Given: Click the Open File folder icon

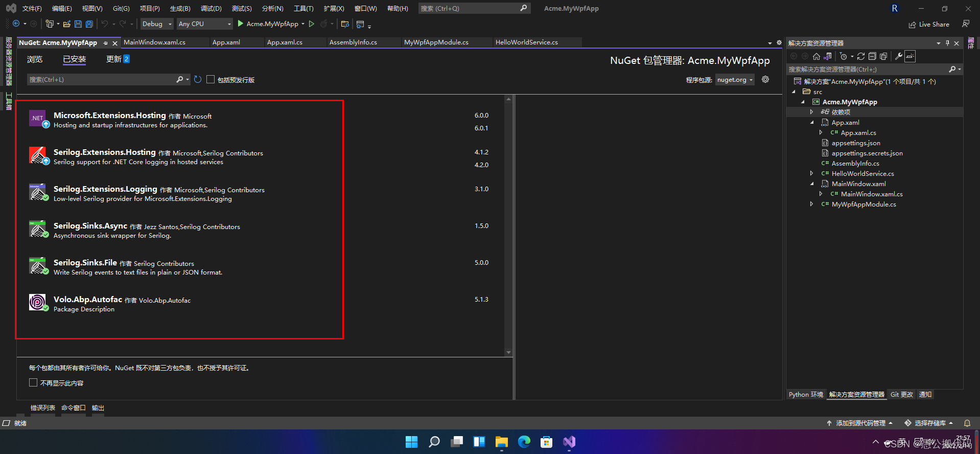Looking at the screenshot, I should pos(67,24).
